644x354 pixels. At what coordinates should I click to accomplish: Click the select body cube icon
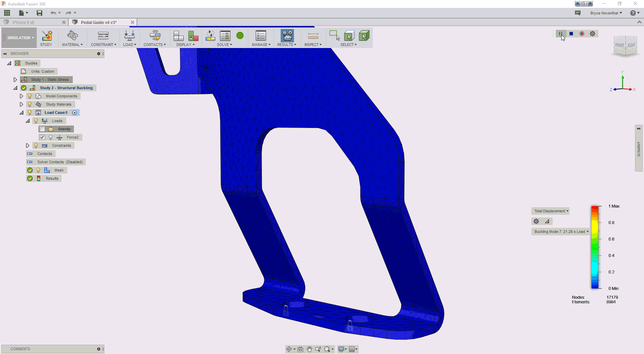point(349,36)
